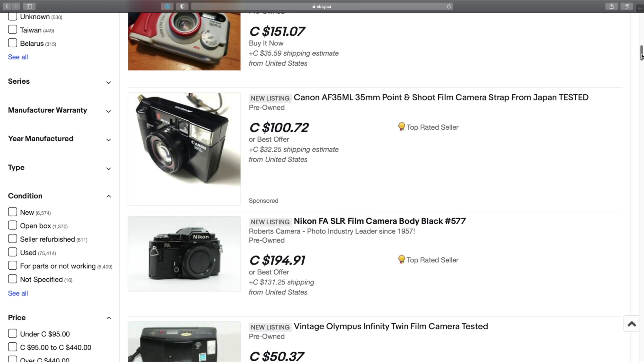Enable the Open box condition filter

tap(13, 226)
